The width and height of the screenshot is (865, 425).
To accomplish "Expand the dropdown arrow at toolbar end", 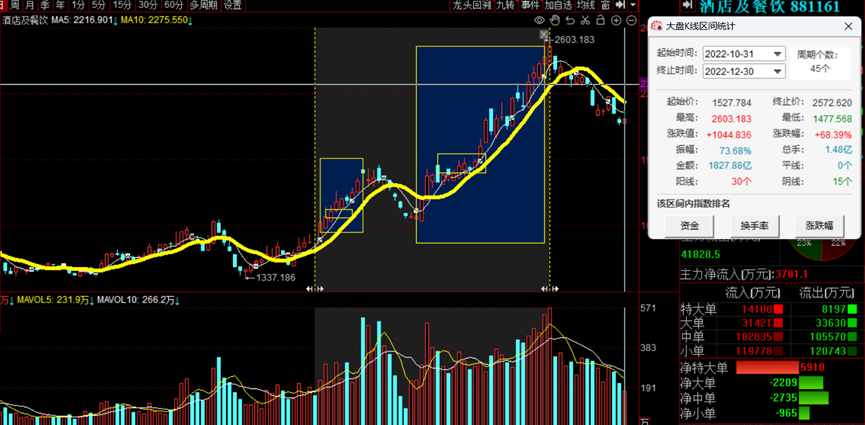I will click(632, 5).
